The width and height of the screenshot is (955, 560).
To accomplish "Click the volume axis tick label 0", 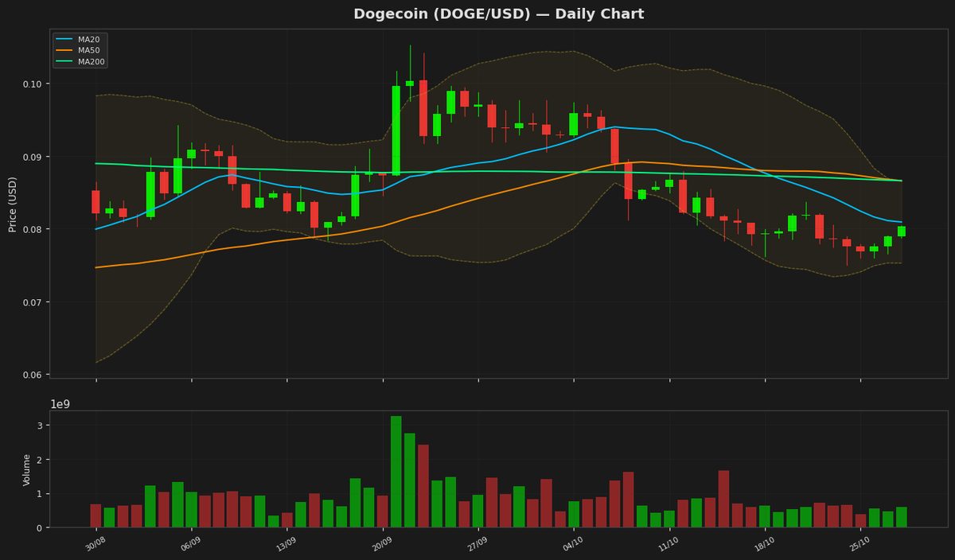I will 39,528.
